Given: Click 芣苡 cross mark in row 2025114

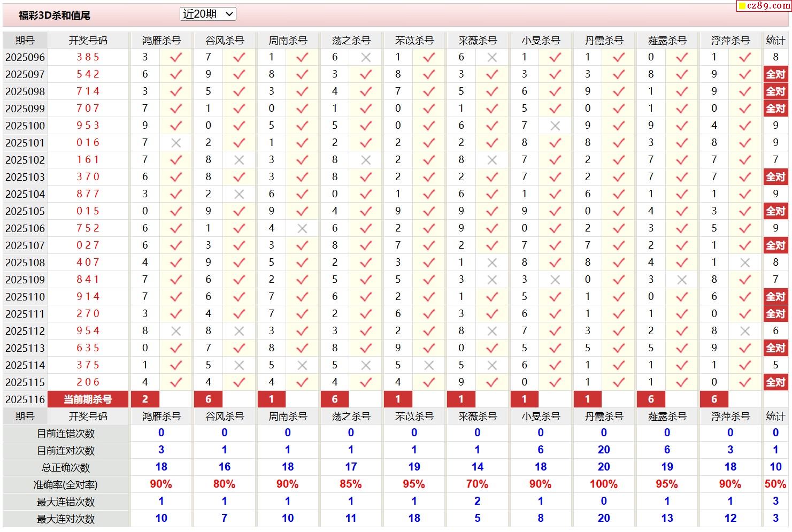Looking at the screenshot, I should 429,365.
